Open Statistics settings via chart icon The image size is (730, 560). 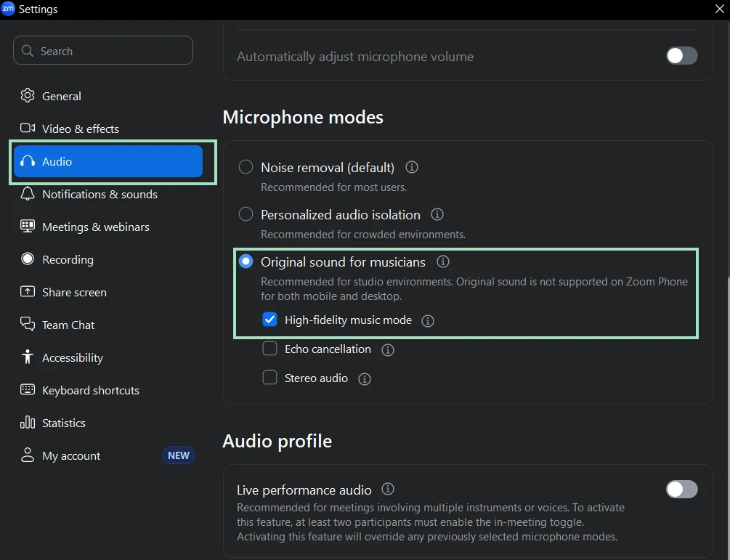(27, 423)
